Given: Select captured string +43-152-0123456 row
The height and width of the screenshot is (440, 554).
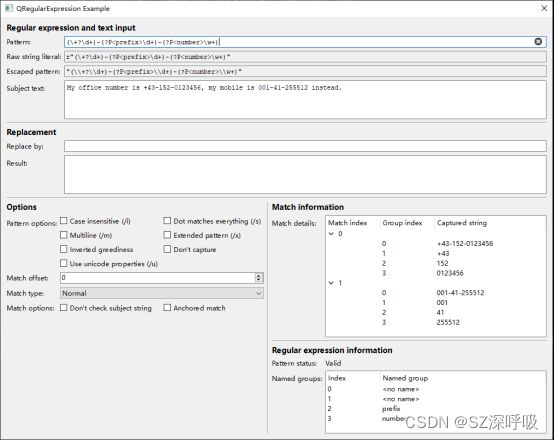Looking at the screenshot, I should (435, 244).
